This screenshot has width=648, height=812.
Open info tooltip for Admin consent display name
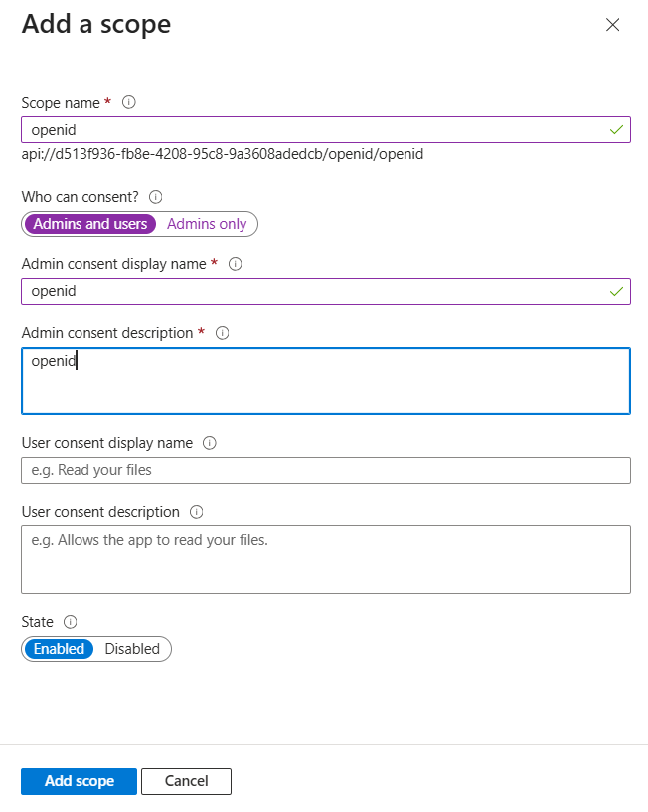(236, 264)
